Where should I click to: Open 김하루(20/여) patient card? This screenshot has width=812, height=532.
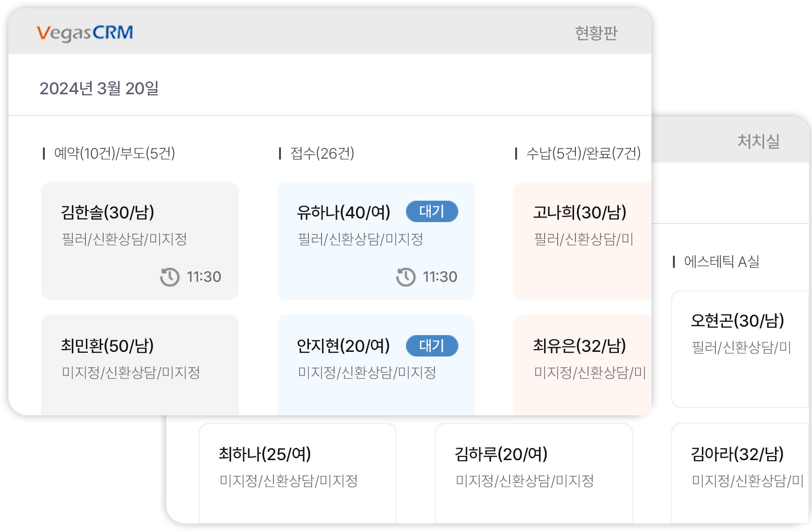534,473
